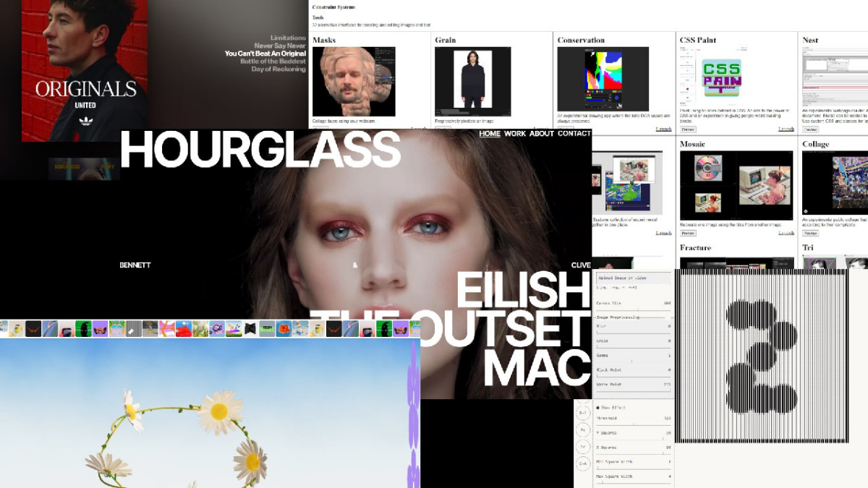
Task: Click the HOURGLASS logo wordmark
Action: (x=260, y=150)
